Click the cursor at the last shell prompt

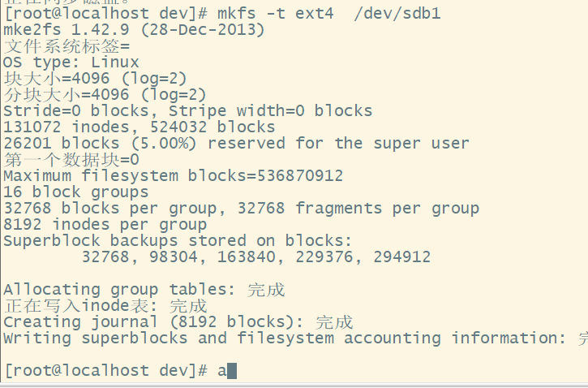[231, 371]
